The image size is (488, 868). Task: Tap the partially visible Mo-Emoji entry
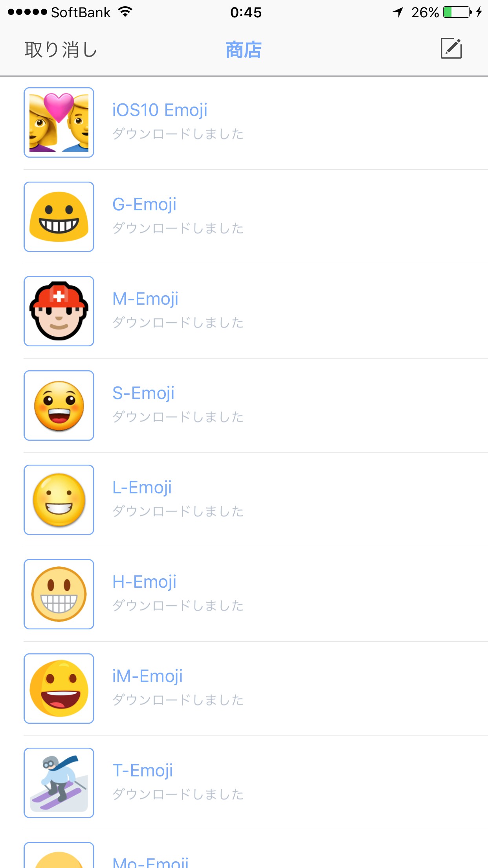tap(150, 862)
